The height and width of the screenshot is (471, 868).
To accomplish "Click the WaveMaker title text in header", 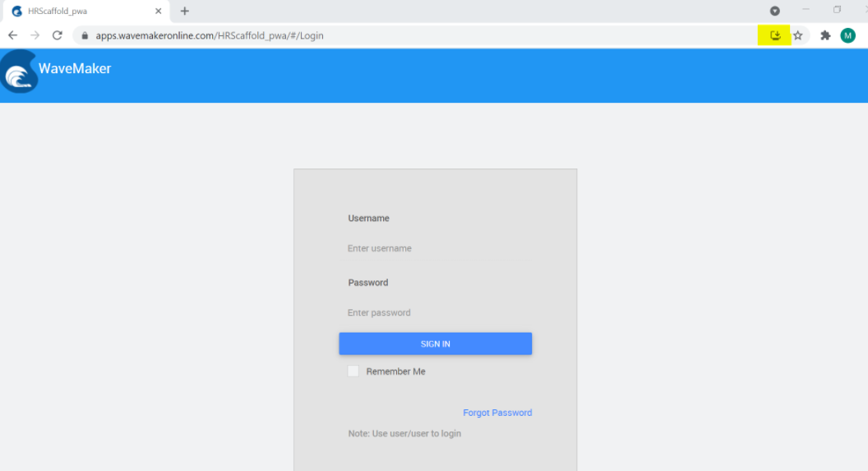I will [x=75, y=68].
